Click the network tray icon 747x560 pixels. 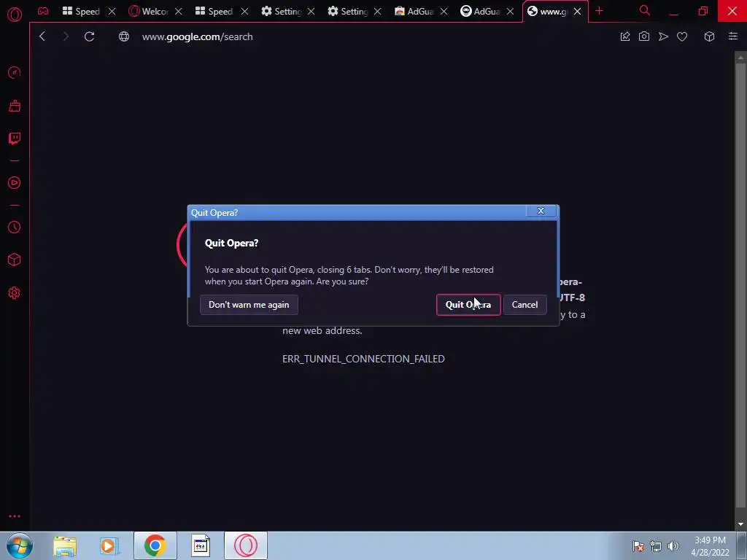(x=656, y=546)
